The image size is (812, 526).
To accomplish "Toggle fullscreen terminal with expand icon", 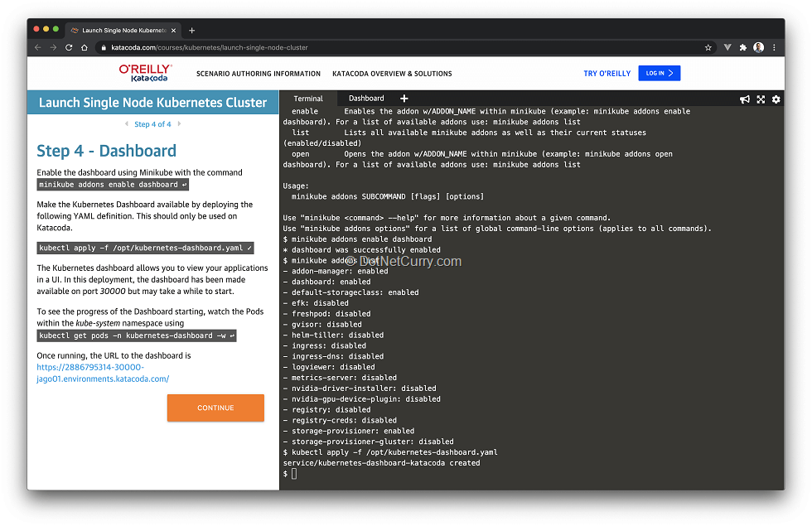I will coord(761,99).
